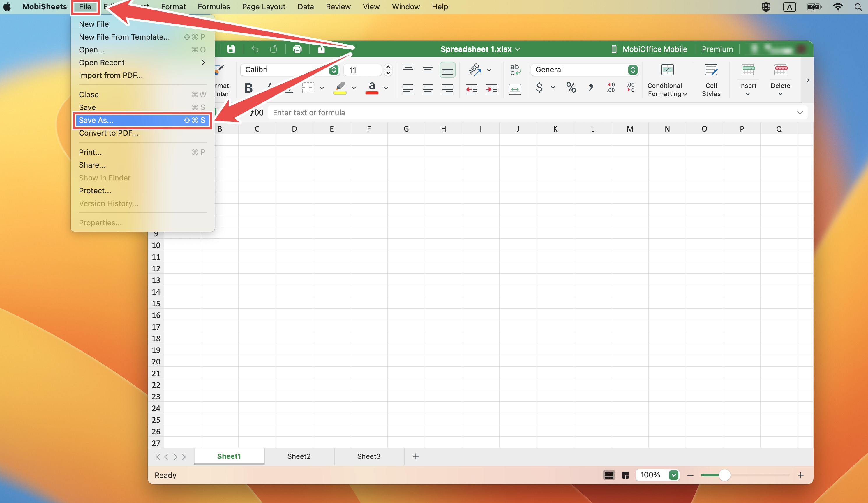Viewport: 868px width, 503px height.
Task: Switch to the Sheet2 tab
Action: point(299,456)
